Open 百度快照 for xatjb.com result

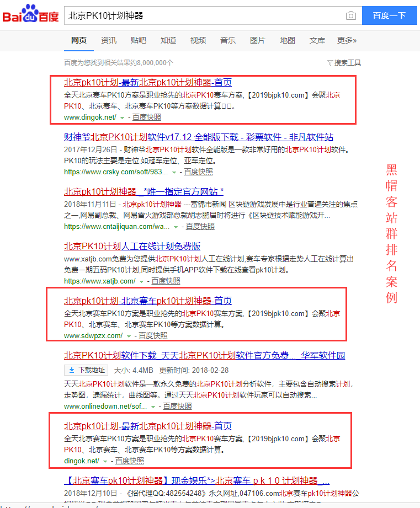click(x=166, y=281)
